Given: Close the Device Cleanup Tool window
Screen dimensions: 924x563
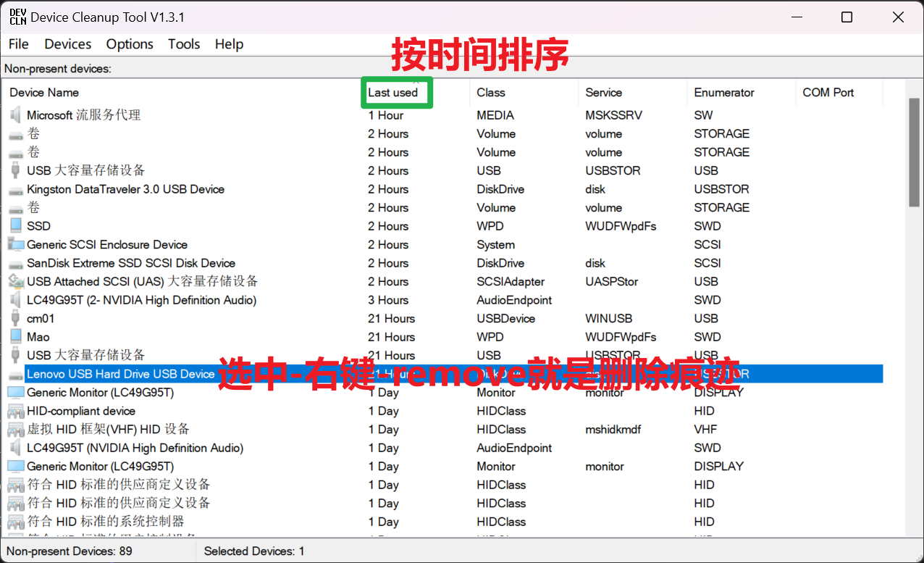Looking at the screenshot, I should (x=898, y=17).
